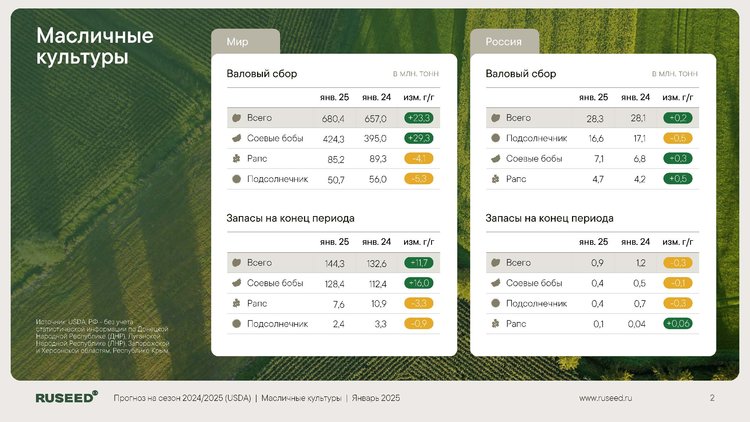Image resolution: width=750 pixels, height=422 pixels.
Task: Click sunflower icon in Russia gross harvest table
Action: [496, 138]
